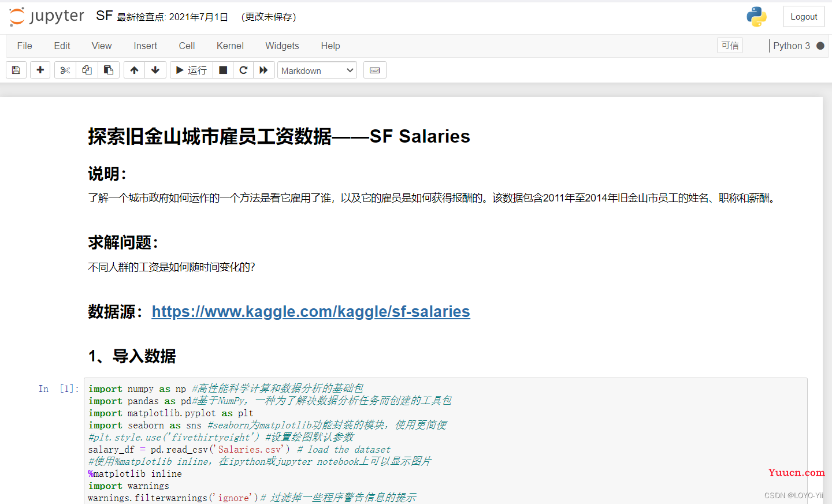The image size is (832, 504).
Task: Click the description paragraph starting 了解一个城市政府
Action: (431, 198)
